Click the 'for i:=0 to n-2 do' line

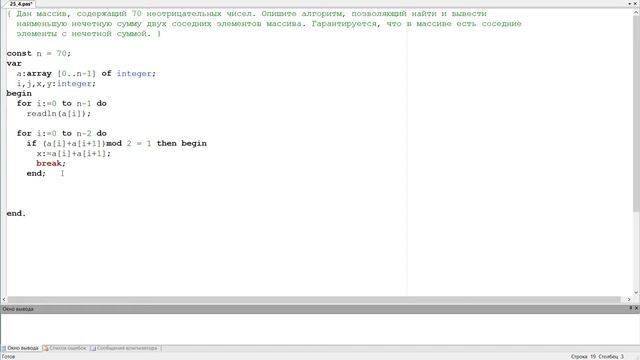coord(62,133)
